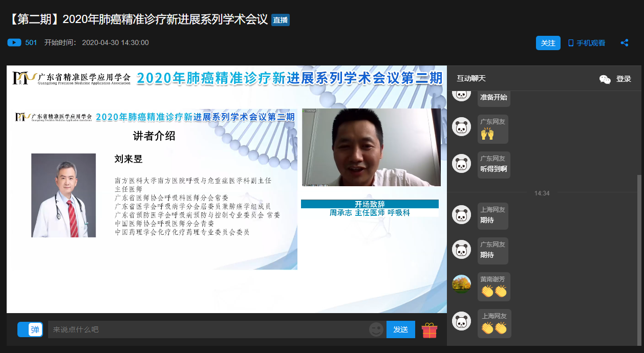Click 黃南谢芳's tree photo avatar
The image size is (644, 353).
(461, 284)
